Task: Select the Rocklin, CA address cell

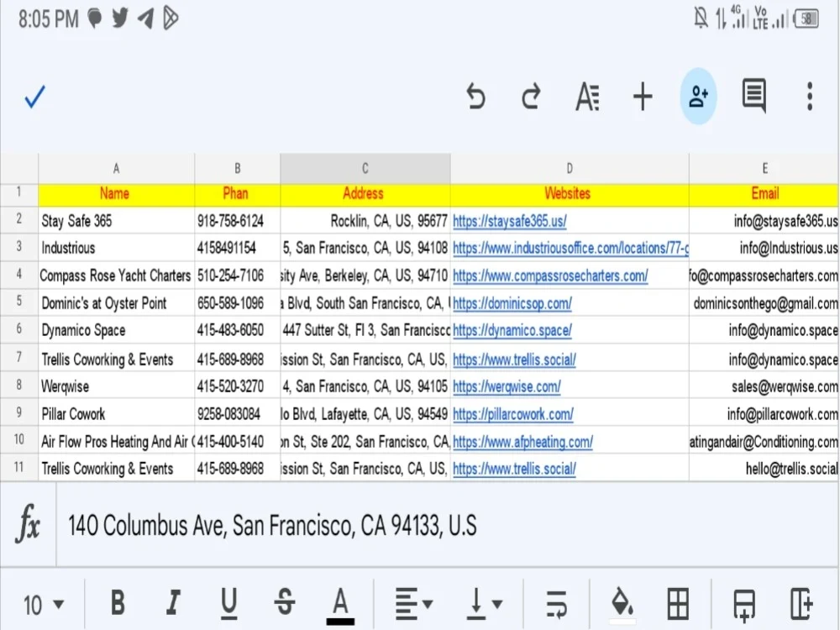Action: [x=365, y=221]
